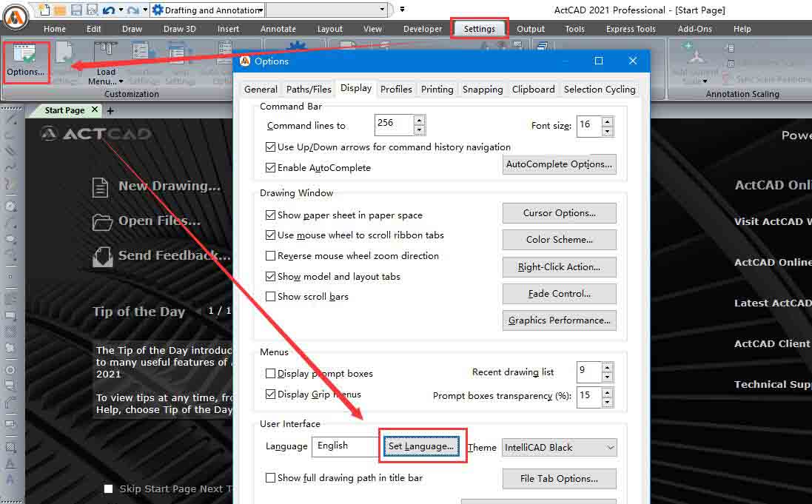The image size is (812, 504).
Task: Open the ActCAD application menu logo
Action: (16, 16)
